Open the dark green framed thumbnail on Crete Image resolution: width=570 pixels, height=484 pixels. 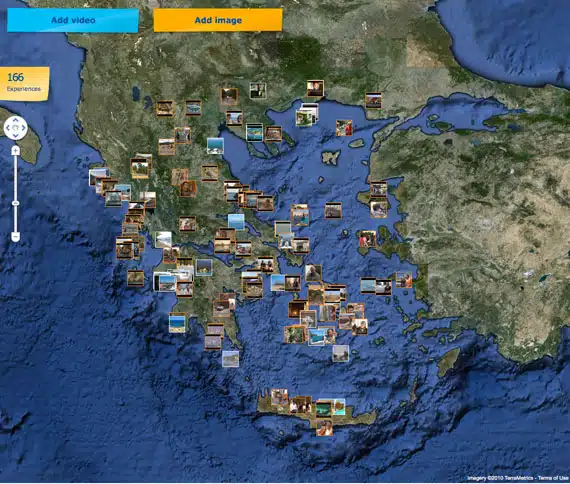tap(323, 408)
